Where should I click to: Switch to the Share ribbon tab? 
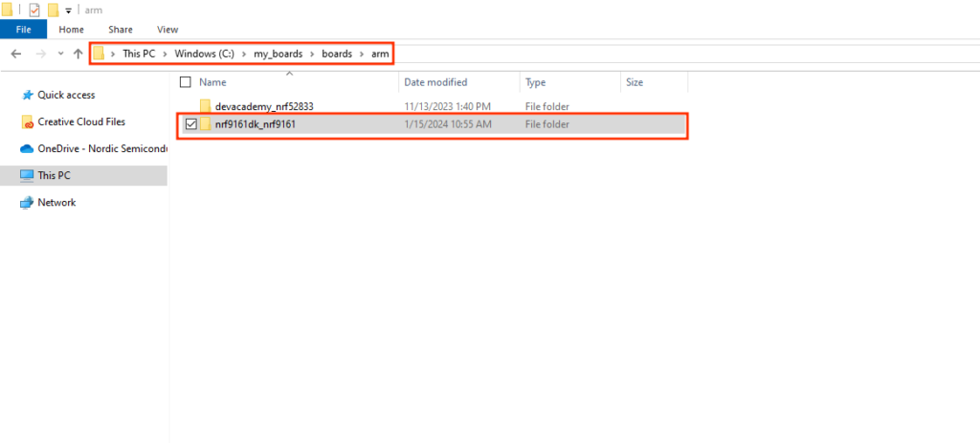point(121,30)
